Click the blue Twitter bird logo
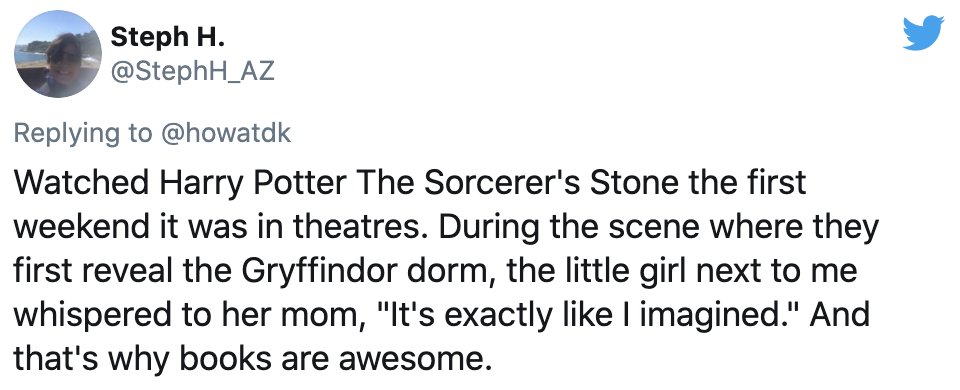960x390 pixels. (x=923, y=33)
